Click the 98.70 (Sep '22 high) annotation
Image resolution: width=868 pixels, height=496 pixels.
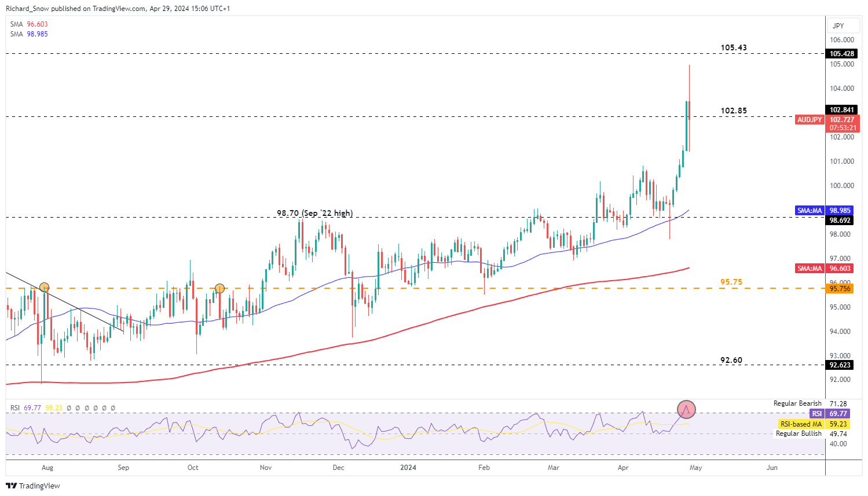click(x=314, y=213)
